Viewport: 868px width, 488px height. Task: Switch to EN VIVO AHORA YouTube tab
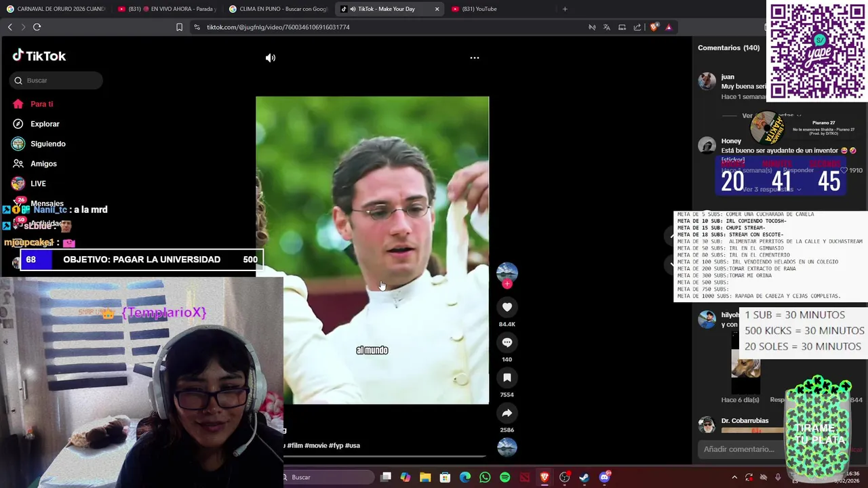[x=167, y=9]
